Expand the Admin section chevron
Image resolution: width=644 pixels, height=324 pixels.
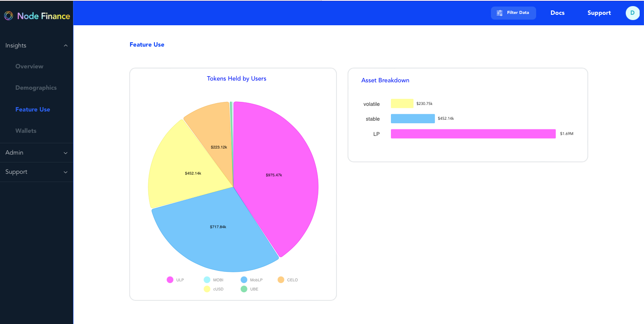[66, 153]
